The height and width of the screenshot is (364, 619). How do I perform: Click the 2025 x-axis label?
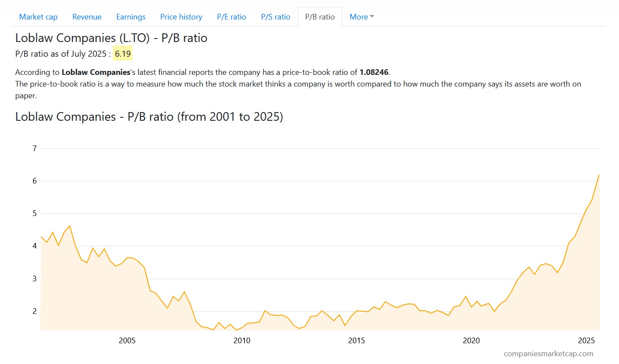click(x=586, y=341)
